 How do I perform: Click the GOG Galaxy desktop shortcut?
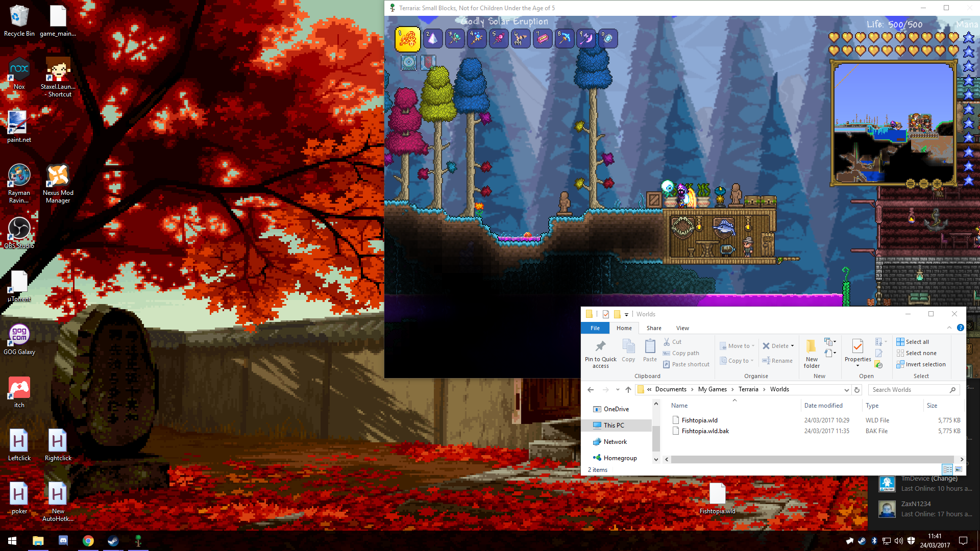(19, 335)
